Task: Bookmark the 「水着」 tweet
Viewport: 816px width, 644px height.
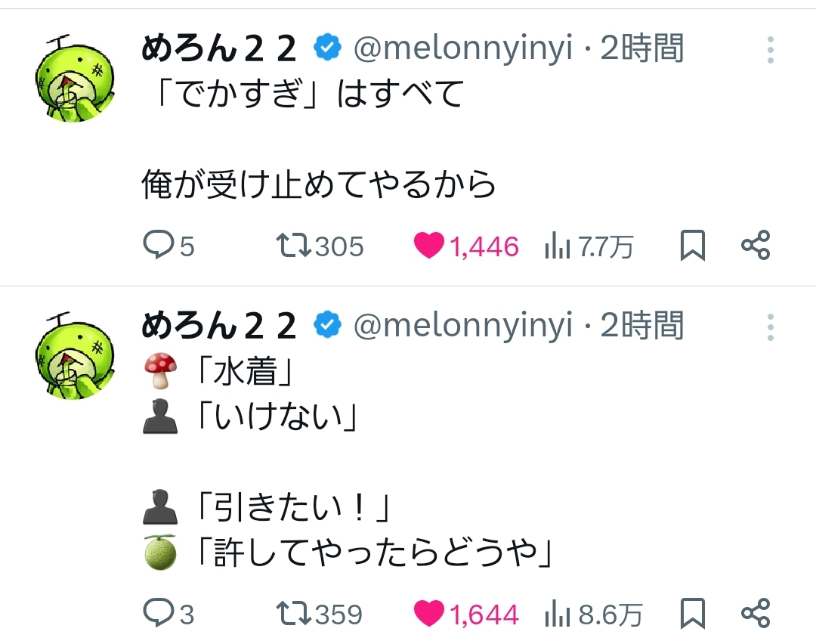Action: click(693, 613)
